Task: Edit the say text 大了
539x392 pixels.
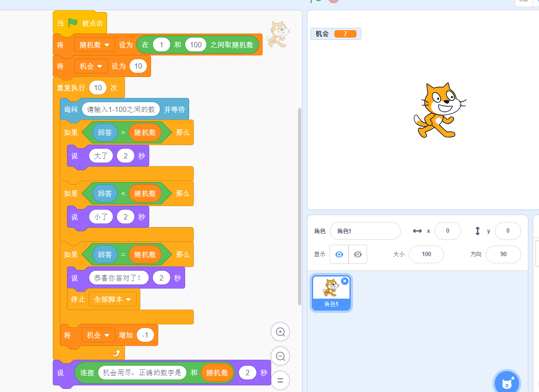Action: pyautogui.click(x=101, y=156)
